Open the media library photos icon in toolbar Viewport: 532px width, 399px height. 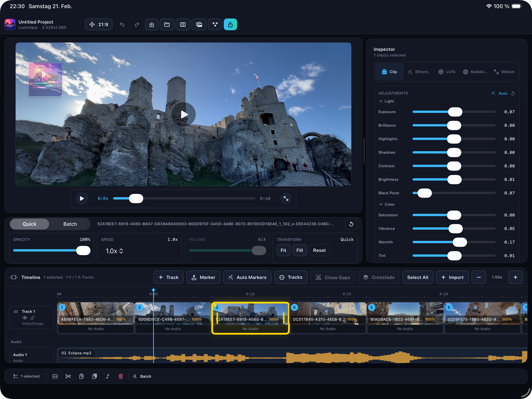[x=199, y=24]
